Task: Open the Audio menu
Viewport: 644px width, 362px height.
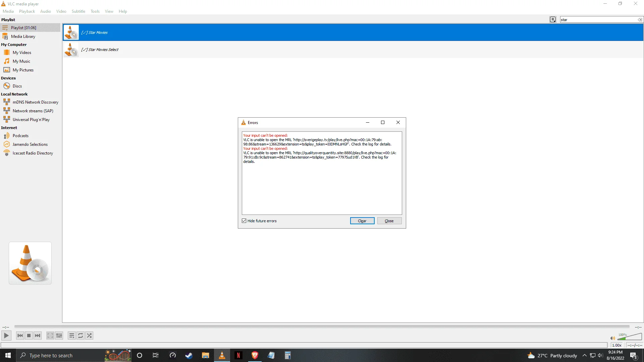Action: 46,11
